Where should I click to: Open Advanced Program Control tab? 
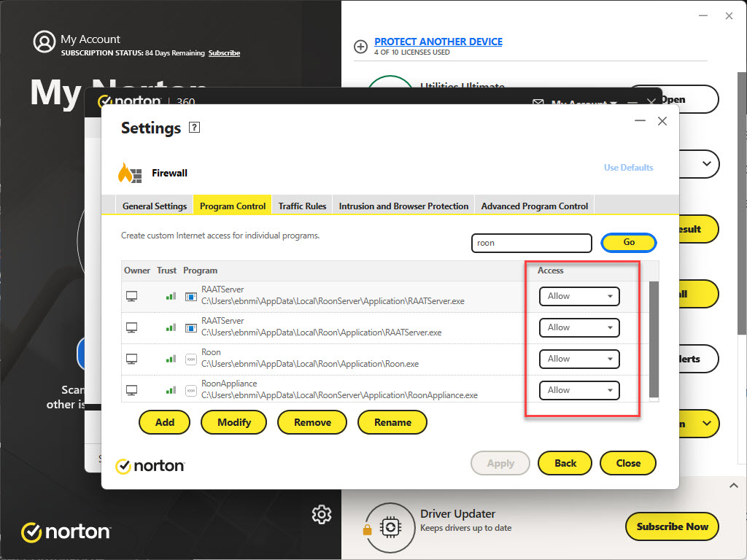535,206
